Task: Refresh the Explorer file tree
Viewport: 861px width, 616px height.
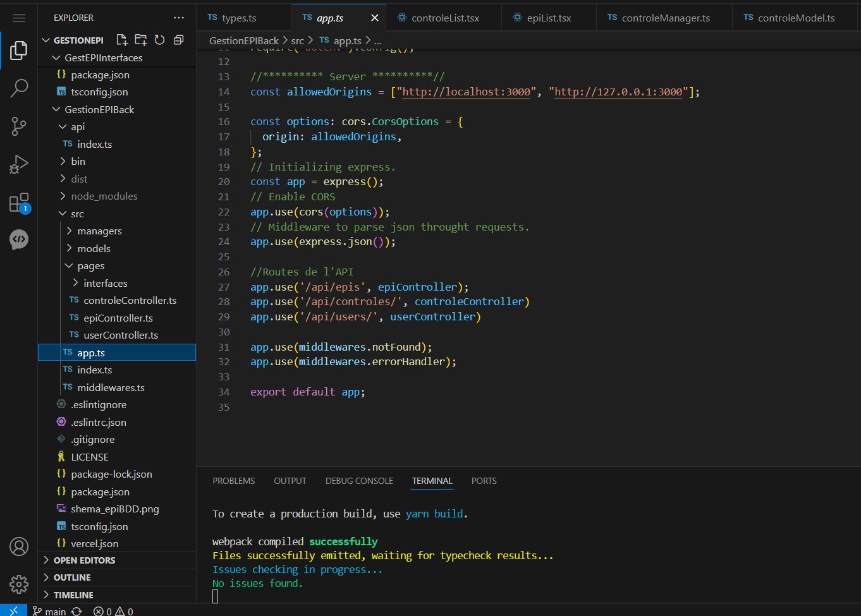Action: click(x=159, y=40)
